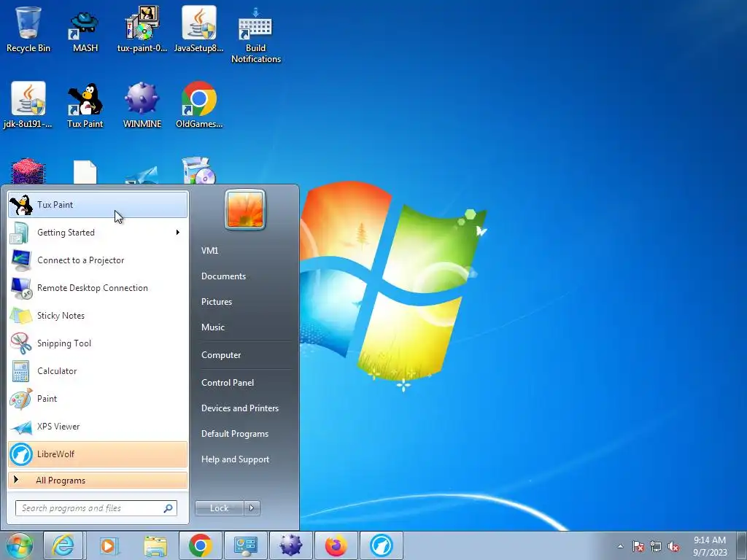Open Windows Explorer folder in the taskbar

coord(155,545)
